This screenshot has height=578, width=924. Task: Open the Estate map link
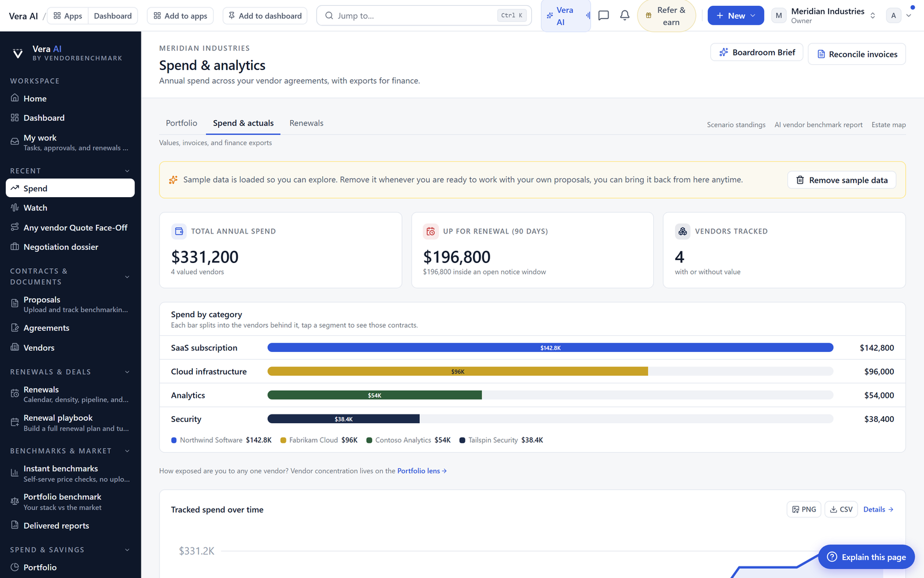[x=888, y=125]
